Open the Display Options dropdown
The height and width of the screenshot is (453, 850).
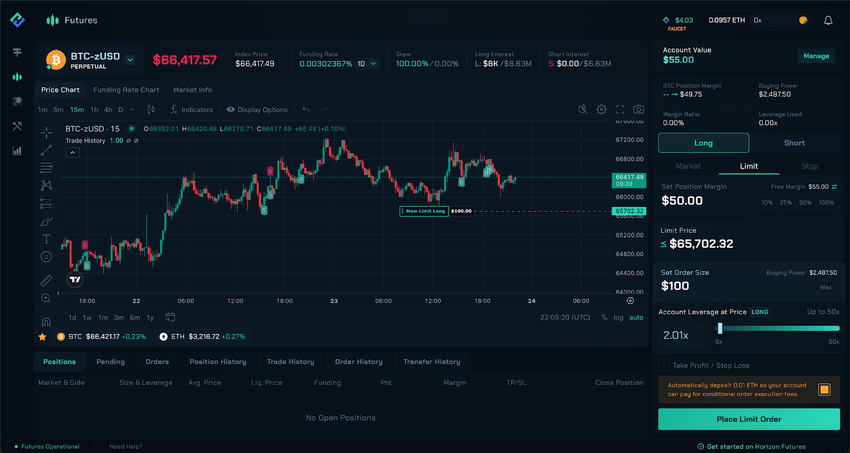257,109
